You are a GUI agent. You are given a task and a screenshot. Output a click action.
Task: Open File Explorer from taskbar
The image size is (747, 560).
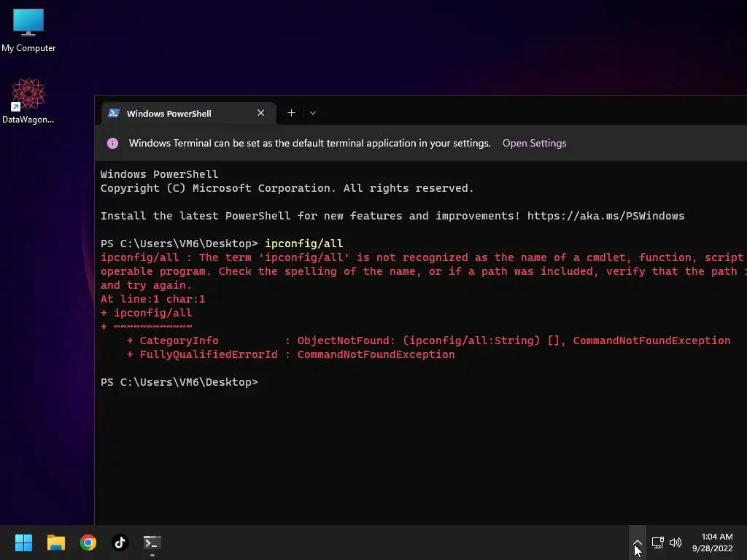click(55, 542)
